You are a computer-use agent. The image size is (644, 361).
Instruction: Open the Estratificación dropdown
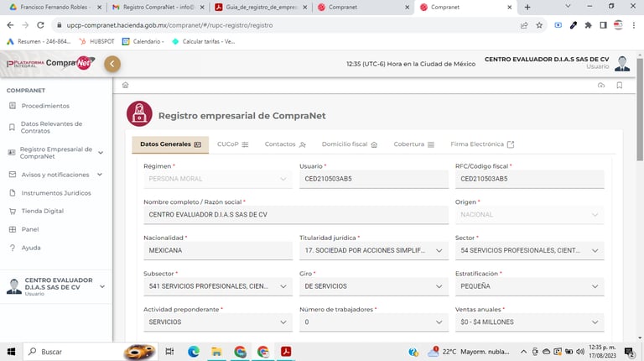[529, 286]
